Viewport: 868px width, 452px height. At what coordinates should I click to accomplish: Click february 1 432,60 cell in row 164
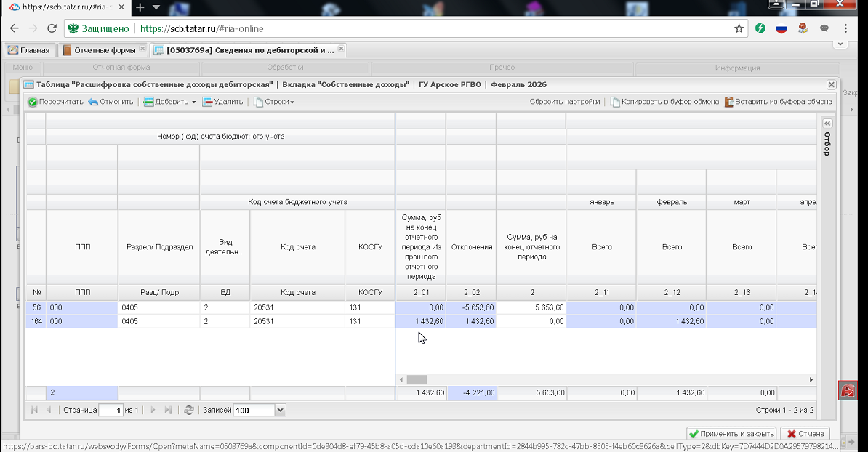pos(672,321)
